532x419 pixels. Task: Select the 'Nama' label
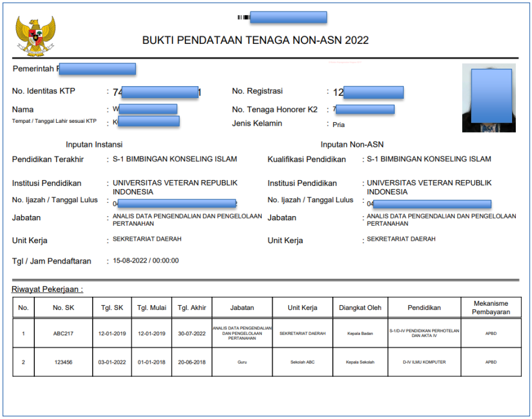23,110
